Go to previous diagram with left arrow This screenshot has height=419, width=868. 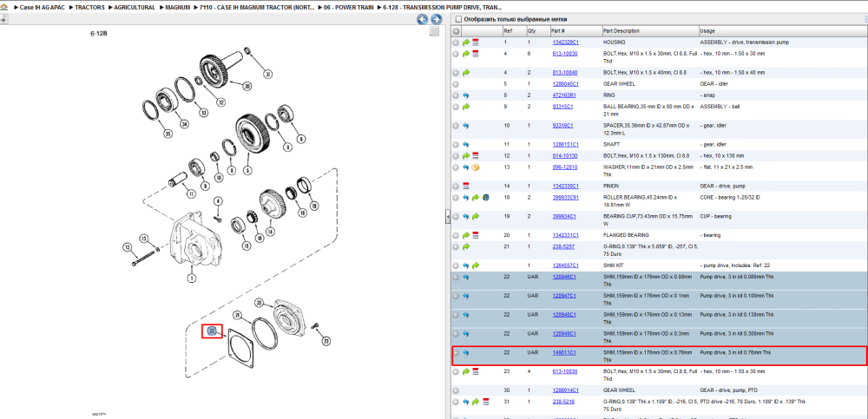(423, 19)
